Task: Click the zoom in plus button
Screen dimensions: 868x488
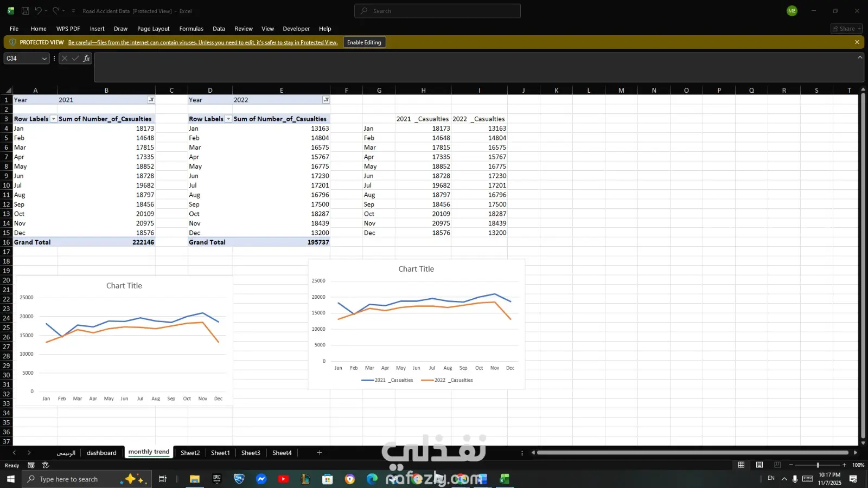Action: pyautogui.click(x=844, y=465)
